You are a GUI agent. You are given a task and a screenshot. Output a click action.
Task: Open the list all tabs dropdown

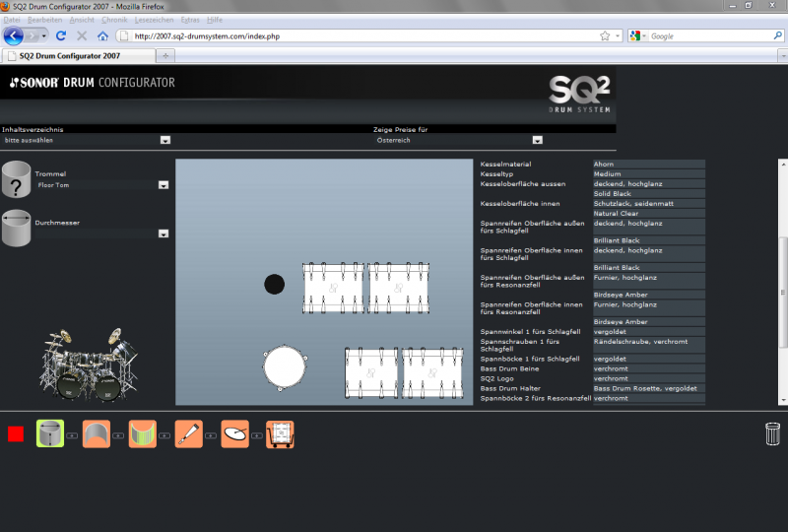pyautogui.click(x=782, y=56)
